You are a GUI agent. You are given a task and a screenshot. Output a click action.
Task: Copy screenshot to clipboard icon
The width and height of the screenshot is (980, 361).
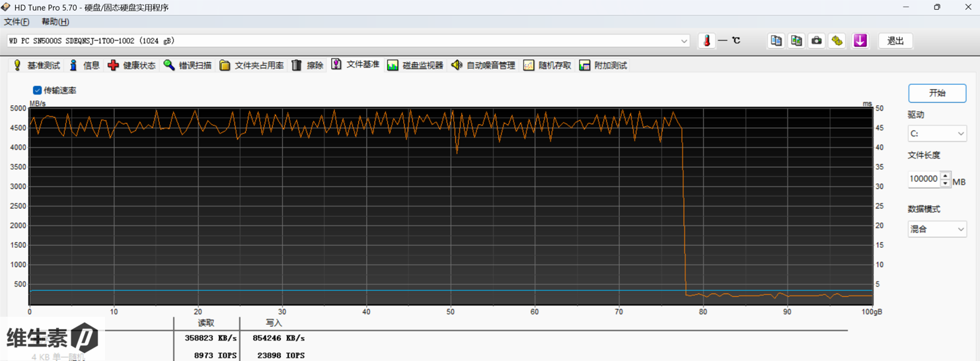click(x=796, y=41)
